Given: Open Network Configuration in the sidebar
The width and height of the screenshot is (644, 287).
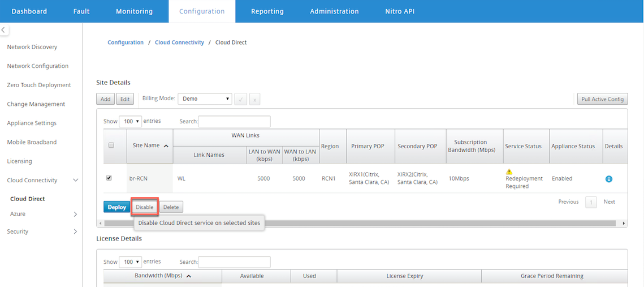Looking at the screenshot, I should (38, 66).
